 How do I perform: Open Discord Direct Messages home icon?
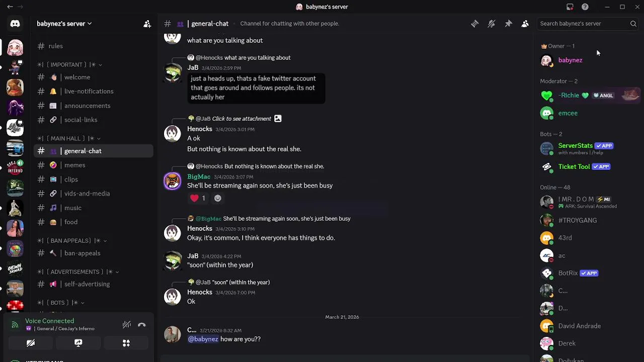click(x=15, y=24)
